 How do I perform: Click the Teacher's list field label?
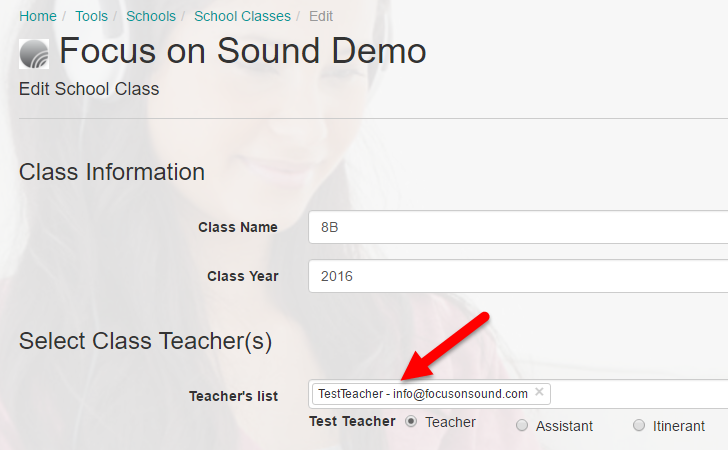[x=233, y=396]
